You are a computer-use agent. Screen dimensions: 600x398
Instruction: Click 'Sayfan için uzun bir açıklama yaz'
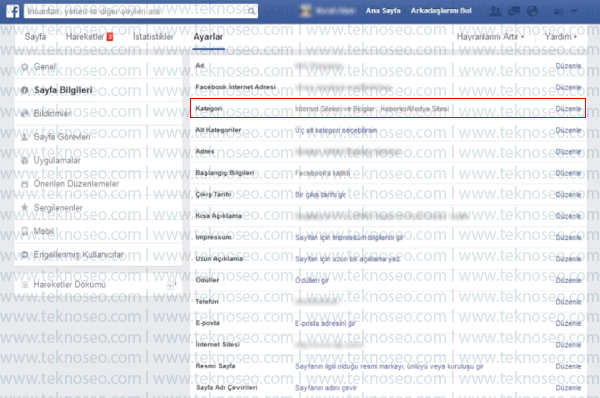[347, 259]
